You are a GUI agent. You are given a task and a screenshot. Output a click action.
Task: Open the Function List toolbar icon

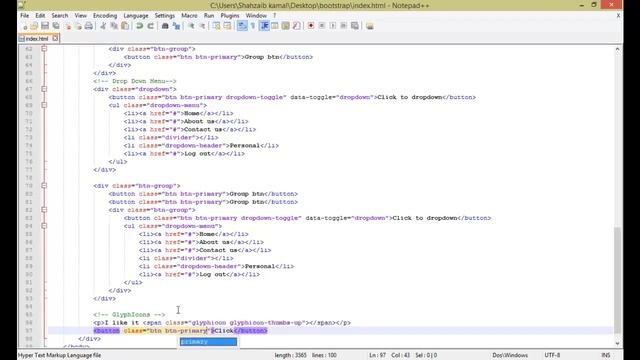click(x=297, y=26)
